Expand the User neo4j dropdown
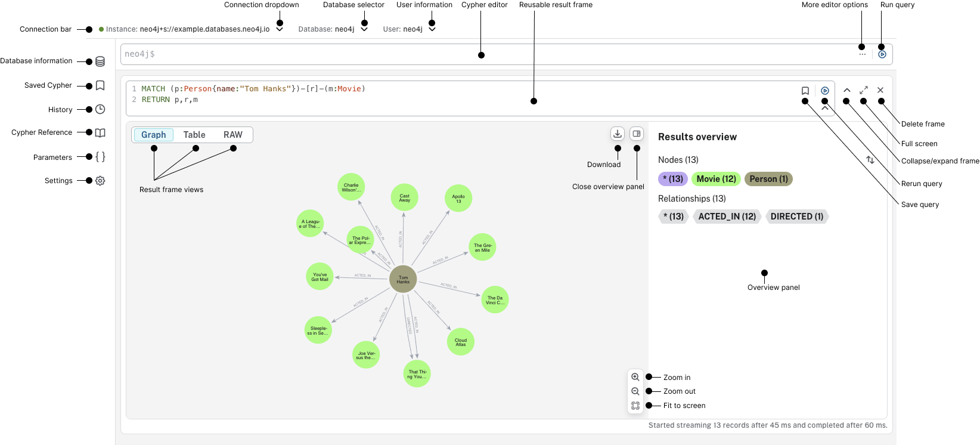 (x=432, y=29)
